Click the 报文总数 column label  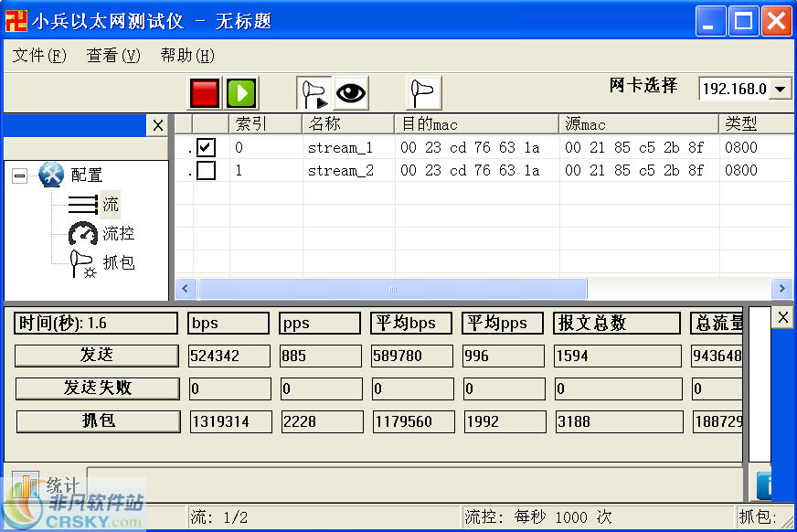click(x=617, y=324)
